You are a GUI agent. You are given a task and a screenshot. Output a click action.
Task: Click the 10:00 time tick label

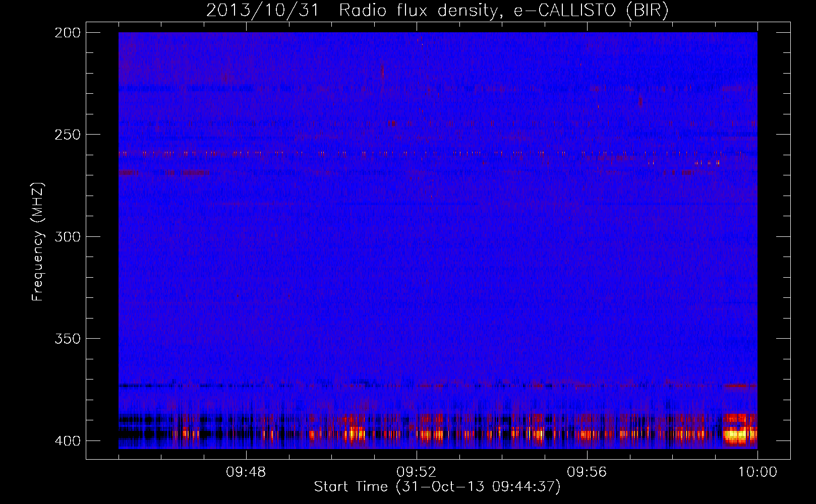coord(757,472)
